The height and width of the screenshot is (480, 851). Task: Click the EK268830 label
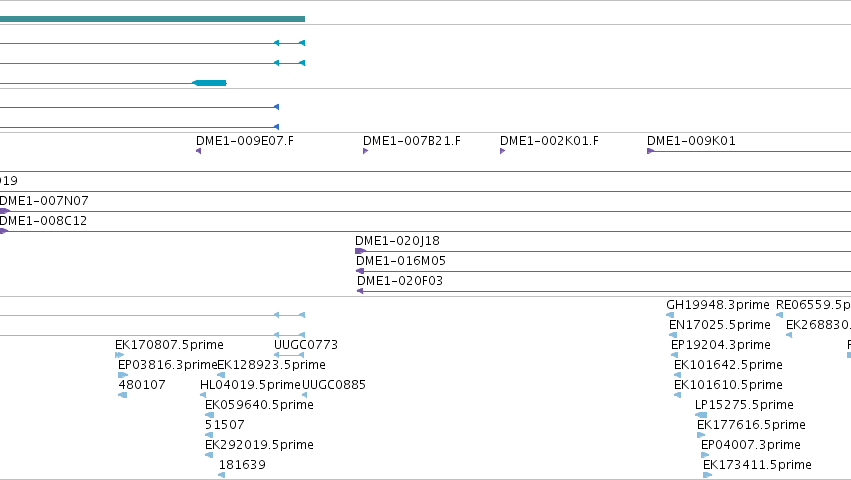818,325
